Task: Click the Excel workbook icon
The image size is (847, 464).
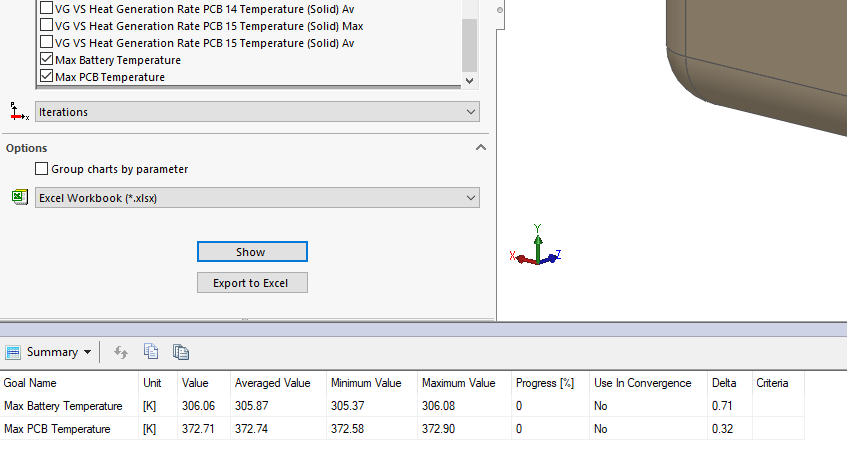Action: [x=19, y=198]
